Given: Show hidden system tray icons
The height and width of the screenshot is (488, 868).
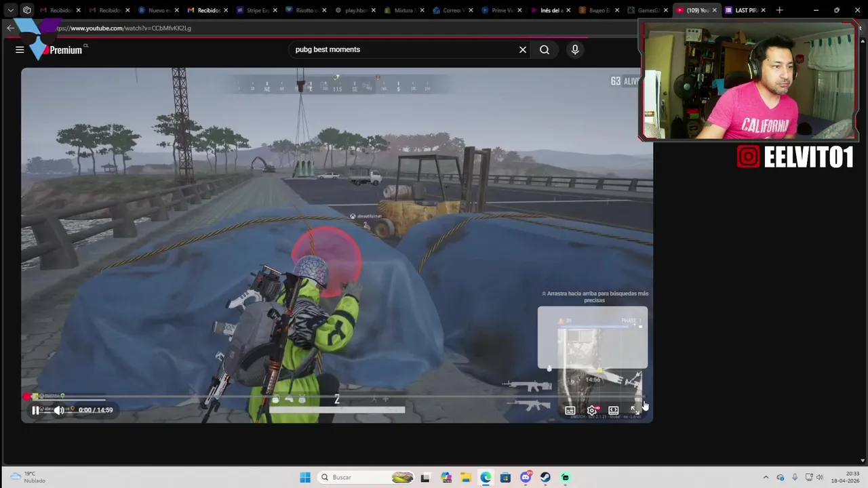Looking at the screenshot, I should [x=766, y=477].
